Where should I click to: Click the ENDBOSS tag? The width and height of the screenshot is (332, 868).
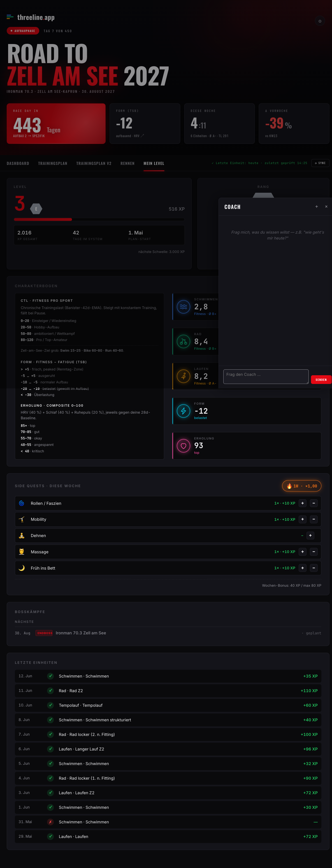coord(45,633)
